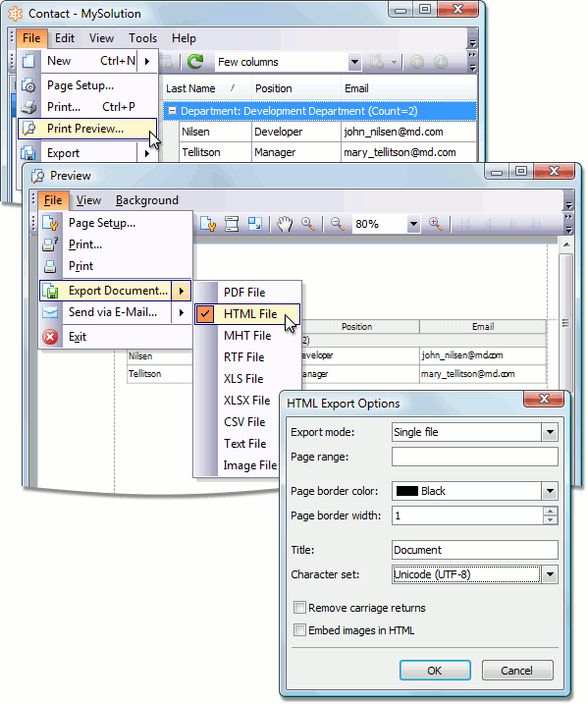The height and width of the screenshot is (704, 588).
Task: Enable Remove carriage returns checkbox
Action: [x=299, y=608]
